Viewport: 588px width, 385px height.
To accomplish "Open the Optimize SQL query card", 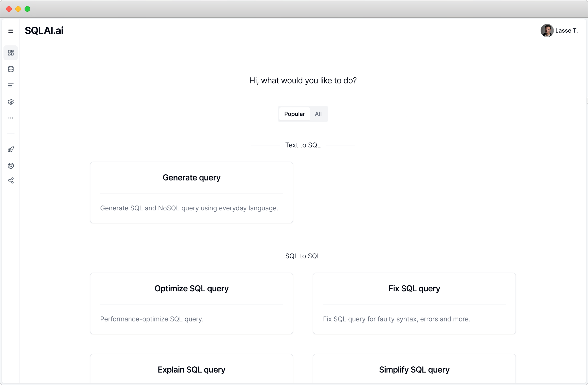I will pos(191,303).
